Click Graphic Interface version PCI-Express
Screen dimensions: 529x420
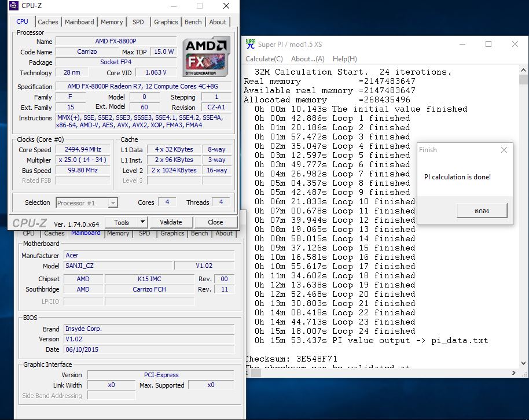pos(161,375)
